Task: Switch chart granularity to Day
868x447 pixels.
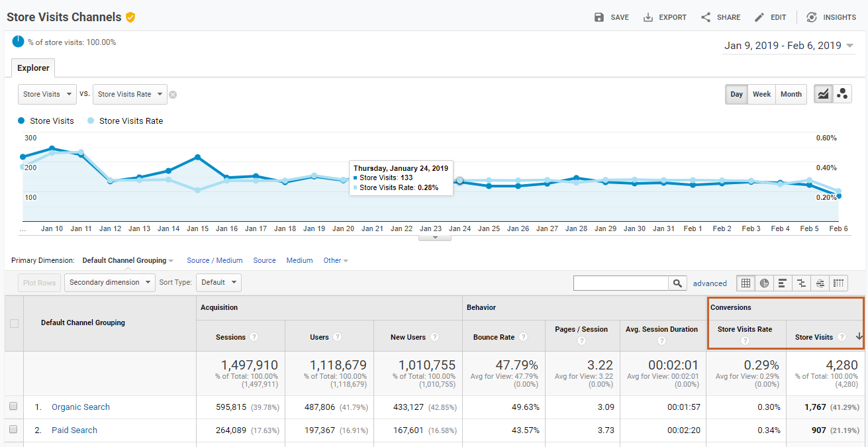Action: pyautogui.click(x=736, y=94)
